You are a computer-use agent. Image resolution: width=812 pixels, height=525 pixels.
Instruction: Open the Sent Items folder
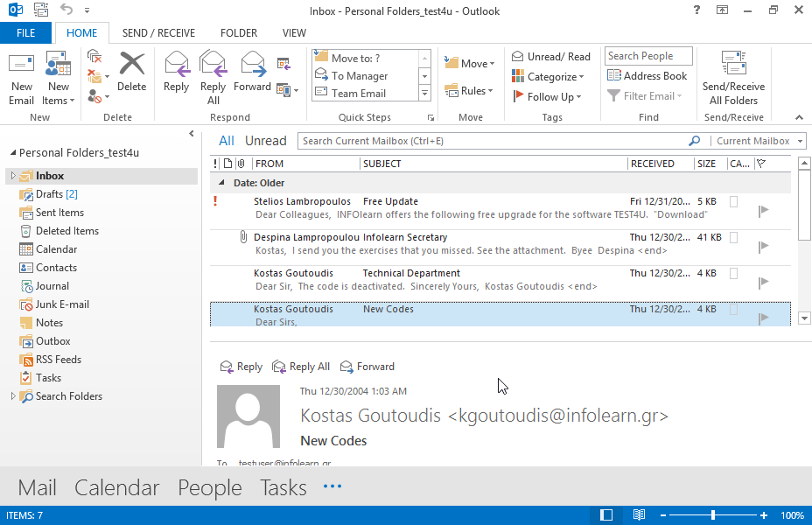pos(59,213)
